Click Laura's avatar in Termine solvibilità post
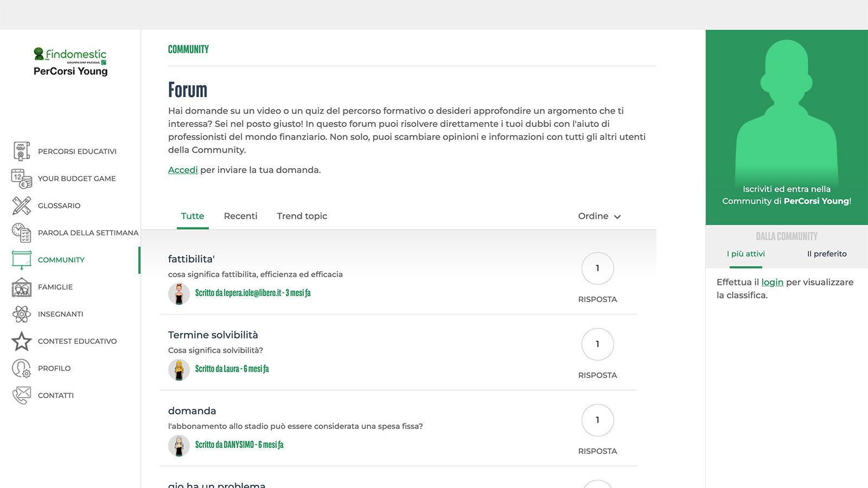The width and height of the screenshot is (868, 488). click(179, 369)
